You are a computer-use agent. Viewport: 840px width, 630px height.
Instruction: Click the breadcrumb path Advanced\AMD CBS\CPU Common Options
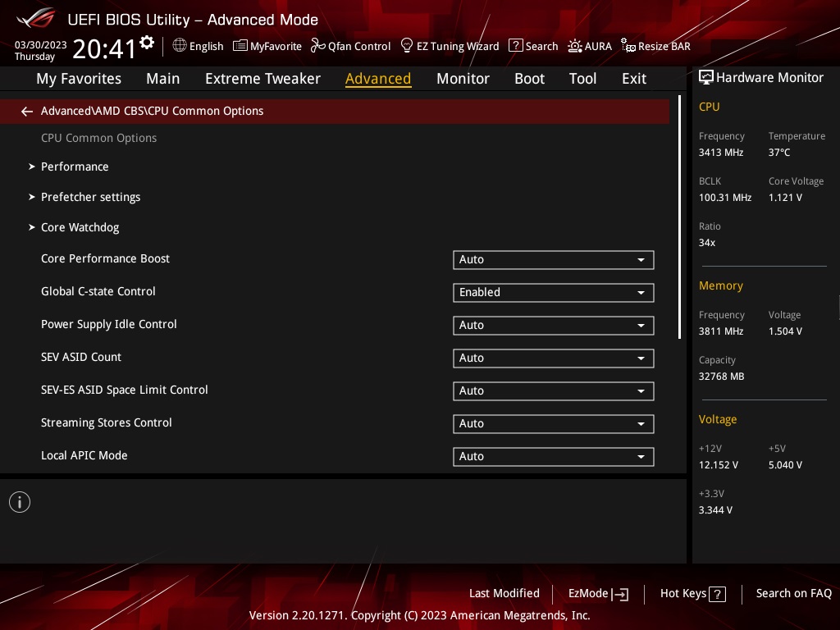tap(152, 111)
